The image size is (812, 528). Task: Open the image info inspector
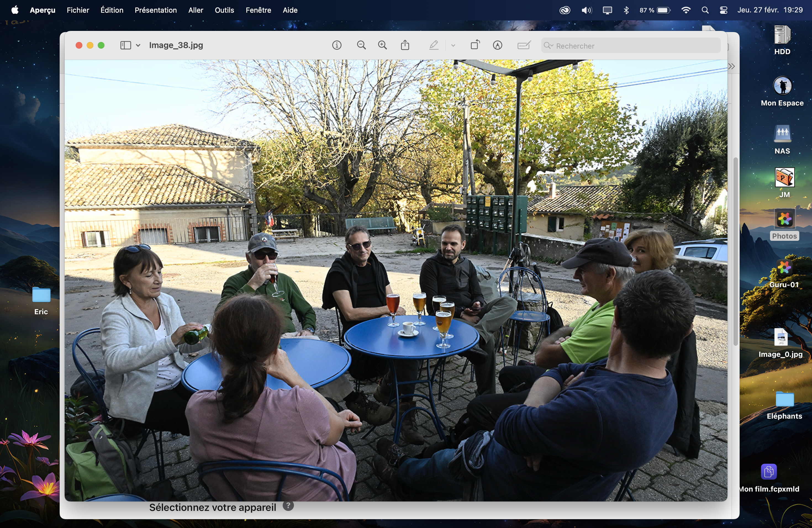(336, 45)
